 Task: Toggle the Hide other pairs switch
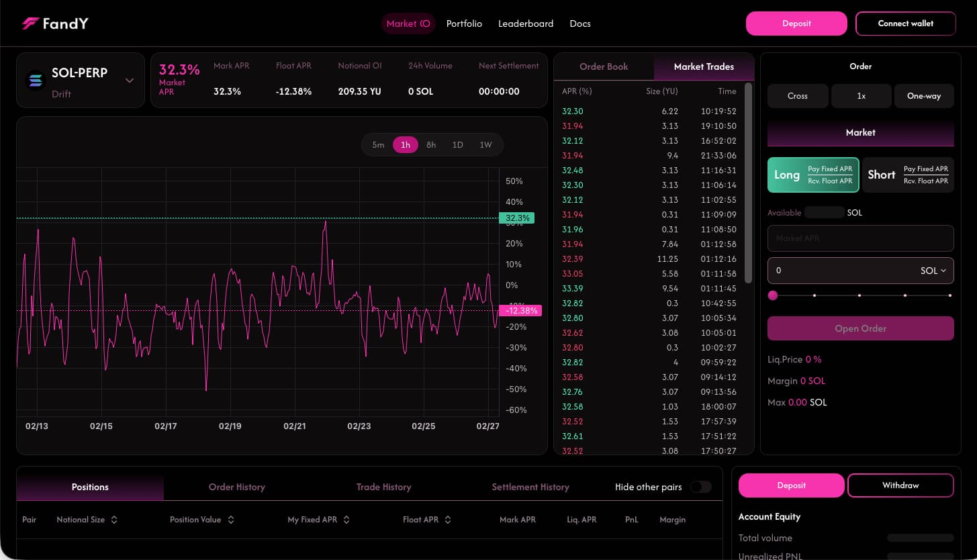coord(700,487)
